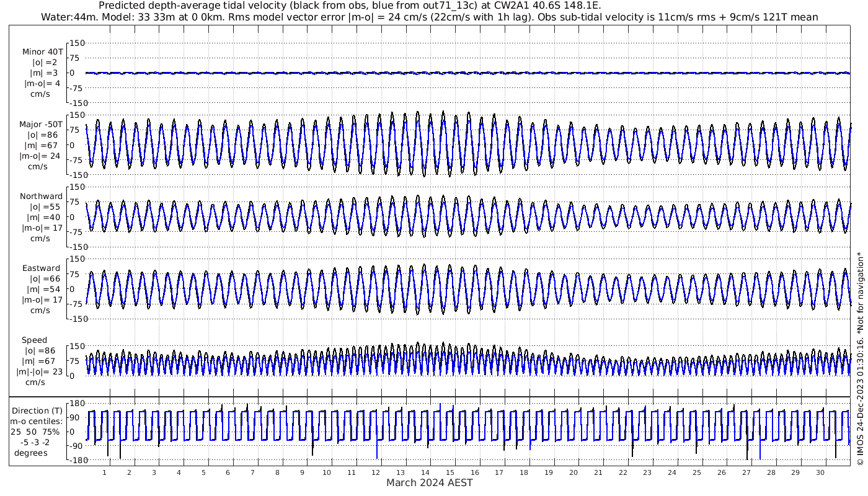This screenshot has height=496, width=868.
Task: Select the 'Direction (T)' panel label
Action: [37, 410]
